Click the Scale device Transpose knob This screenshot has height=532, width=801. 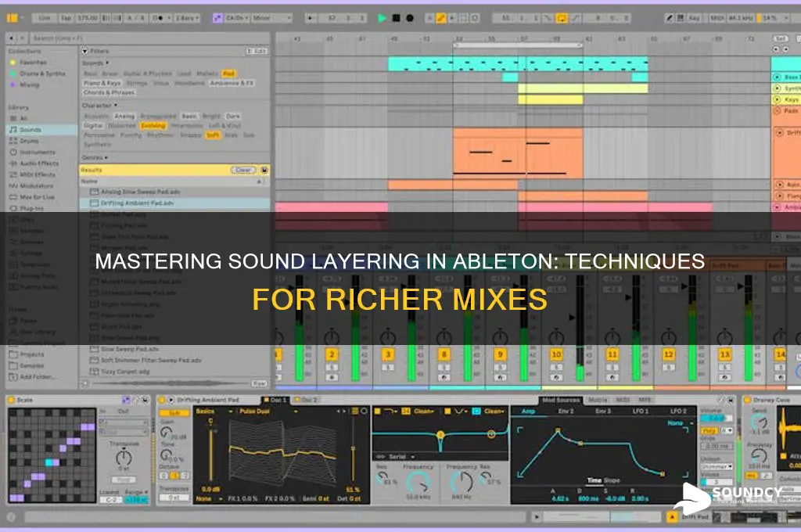tap(124, 456)
